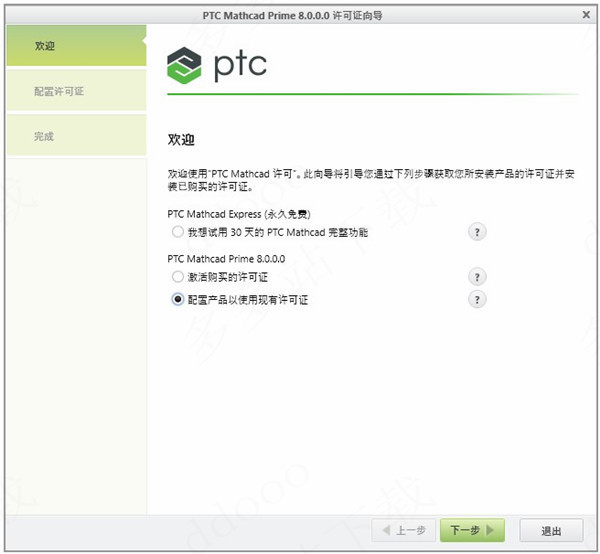Click the PTC Mathcad Express (永久免费) label
This screenshot has height=554, width=600.
(239, 214)
